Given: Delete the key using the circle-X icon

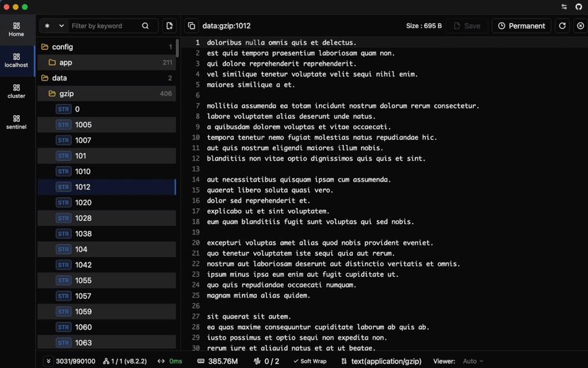Looking at the screenshot, I should coord(579,25).
